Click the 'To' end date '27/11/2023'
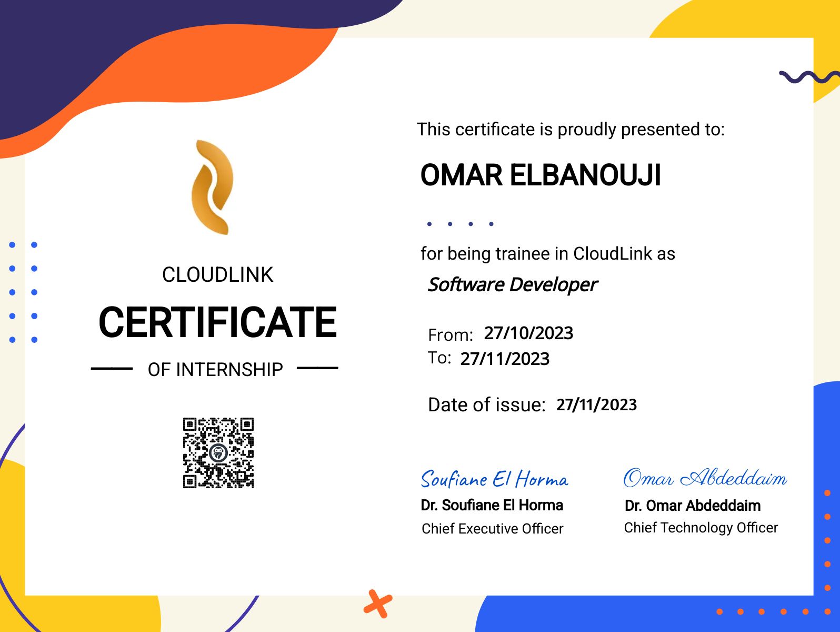This screenshot has width=840, height=632. pyautogui.click(x=505, y=359)
